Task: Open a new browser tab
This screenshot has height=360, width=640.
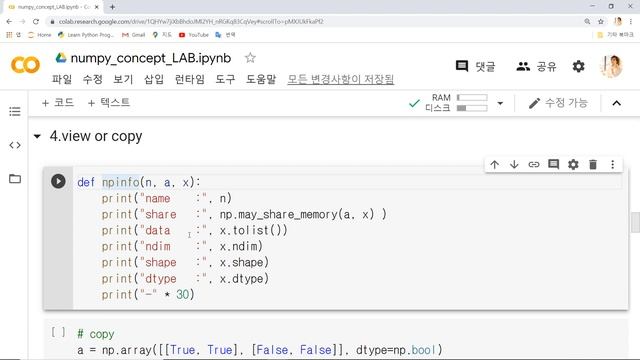Action: pyautogui.click(x=112, y=7)
